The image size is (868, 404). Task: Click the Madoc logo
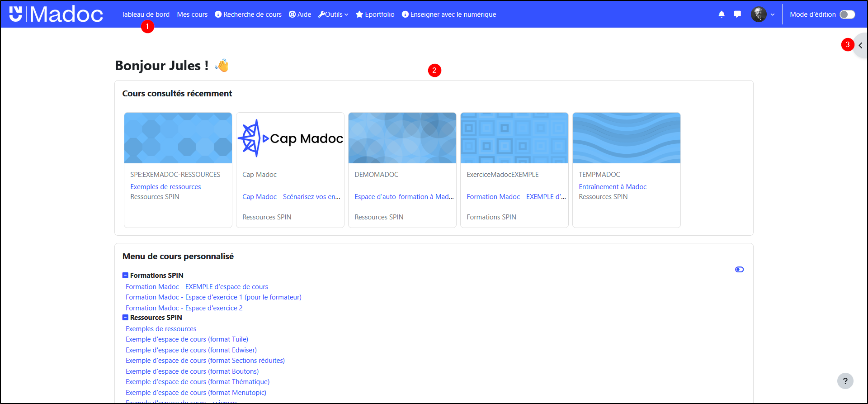pos(56,14)
